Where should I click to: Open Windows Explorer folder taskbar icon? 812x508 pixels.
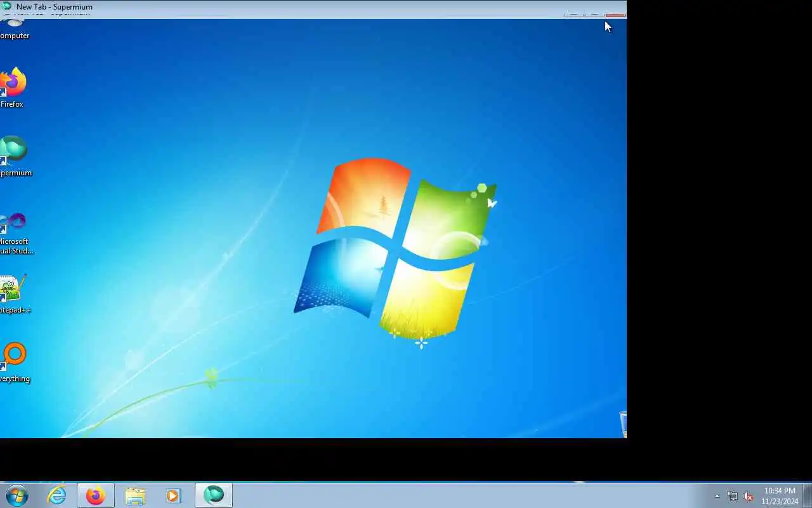135,495
